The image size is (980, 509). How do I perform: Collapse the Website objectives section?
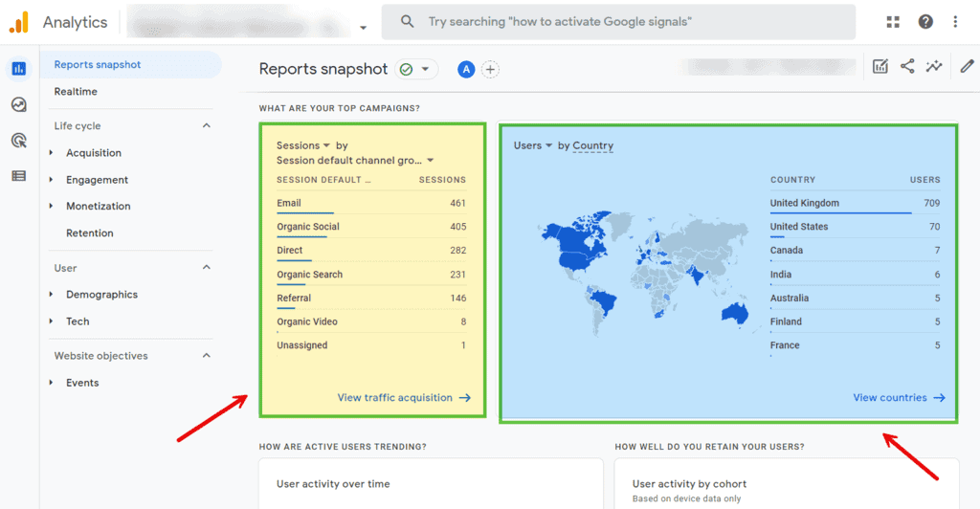coord(207,355)
